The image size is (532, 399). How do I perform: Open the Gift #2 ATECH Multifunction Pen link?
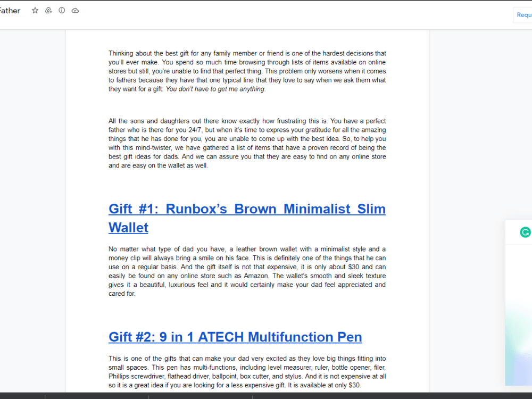(235, 337)
